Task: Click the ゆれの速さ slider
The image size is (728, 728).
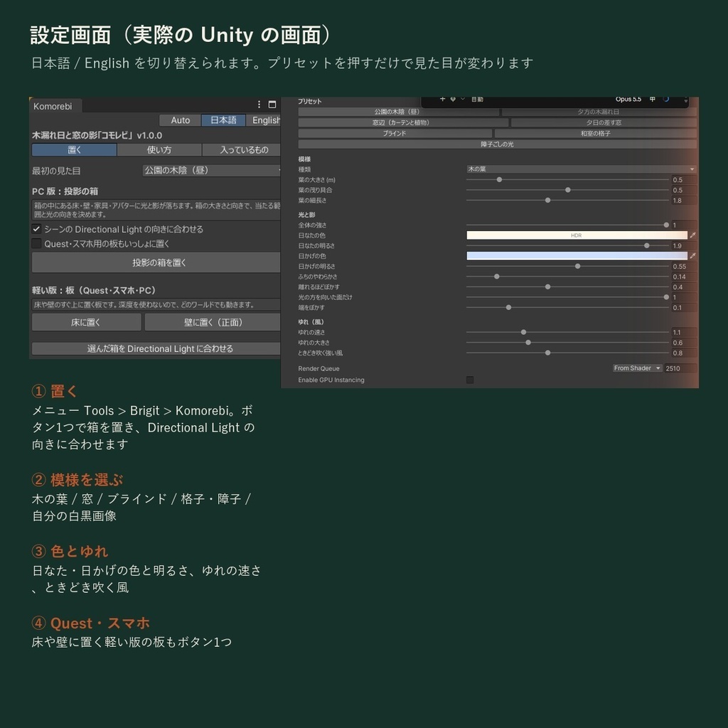Action: click(x=567, y=333)
